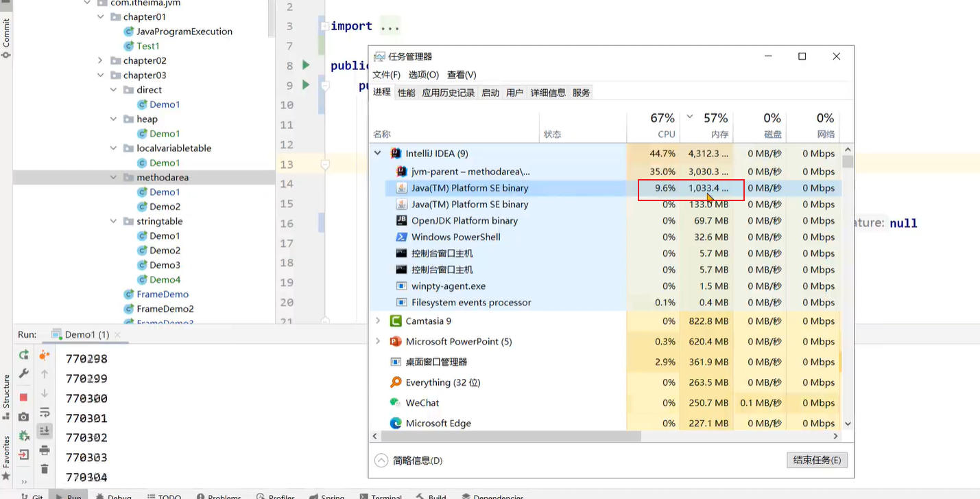Click the Microsoft PowerPoint icon in Task Manager
The height and width of the screenshot is (499, 980).
pos(395,341)
